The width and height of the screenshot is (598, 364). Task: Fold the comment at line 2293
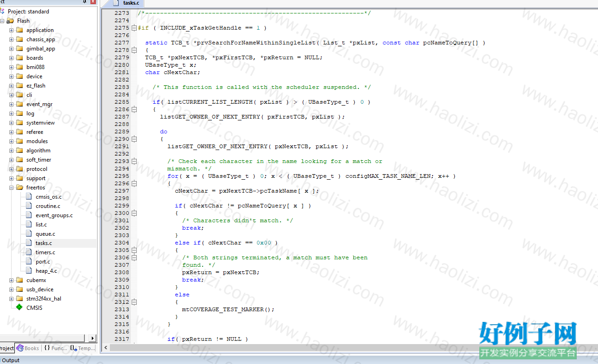pyautogui.click(x=134, y=161)
